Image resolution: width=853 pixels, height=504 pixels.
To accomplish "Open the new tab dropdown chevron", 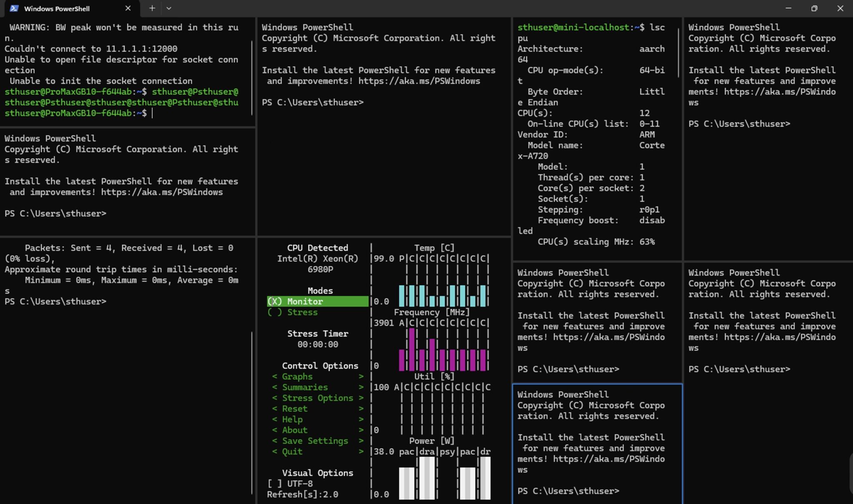I will pyautogui.click(x=168, y=8).
